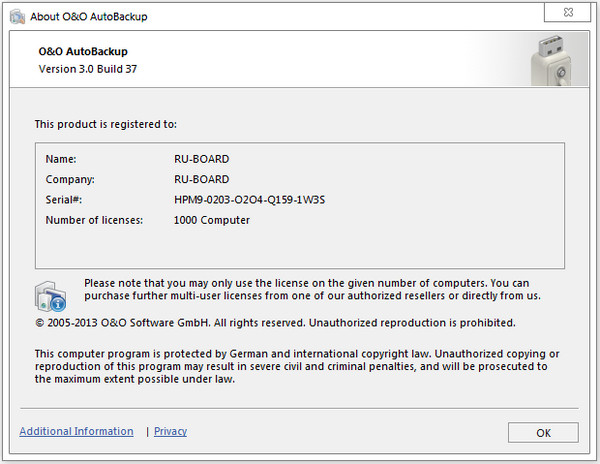
Task: Click the Number of licenses label
Action: [x=93, y=220]
